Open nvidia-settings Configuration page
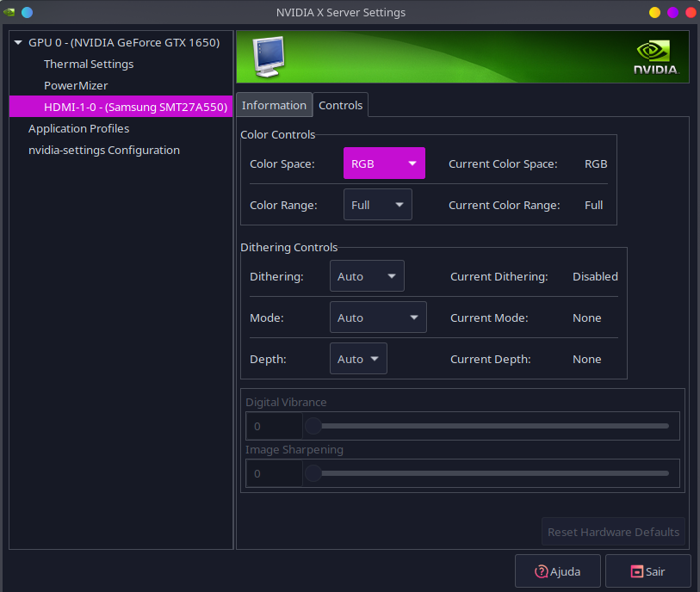700x592 pixels. click(104, 151)
